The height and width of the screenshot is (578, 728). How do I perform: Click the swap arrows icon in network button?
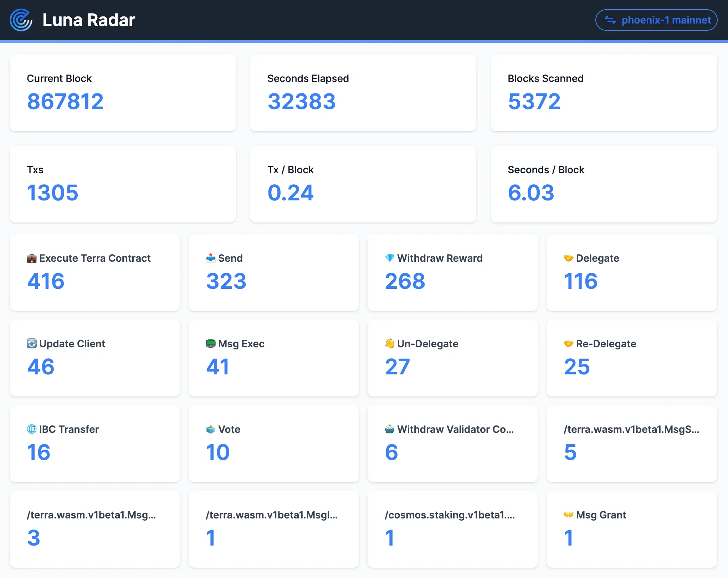coord(610,20)
